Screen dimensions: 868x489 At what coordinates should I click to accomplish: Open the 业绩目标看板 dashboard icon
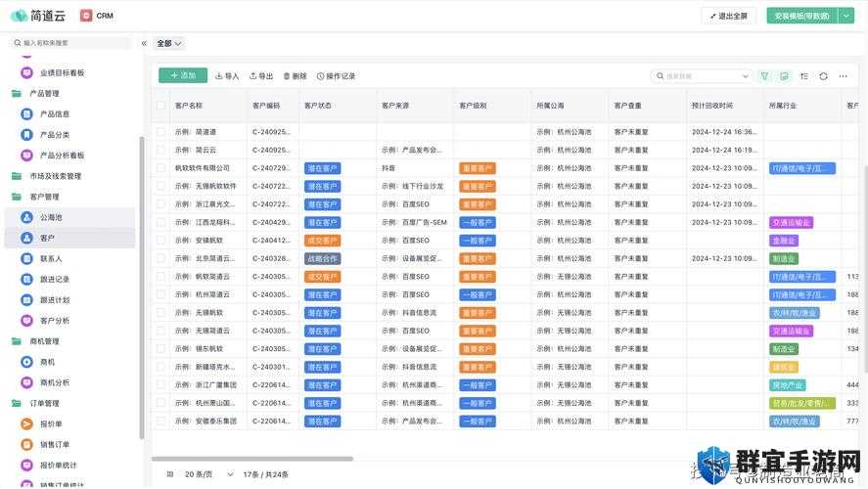click(x=26, y=72)
